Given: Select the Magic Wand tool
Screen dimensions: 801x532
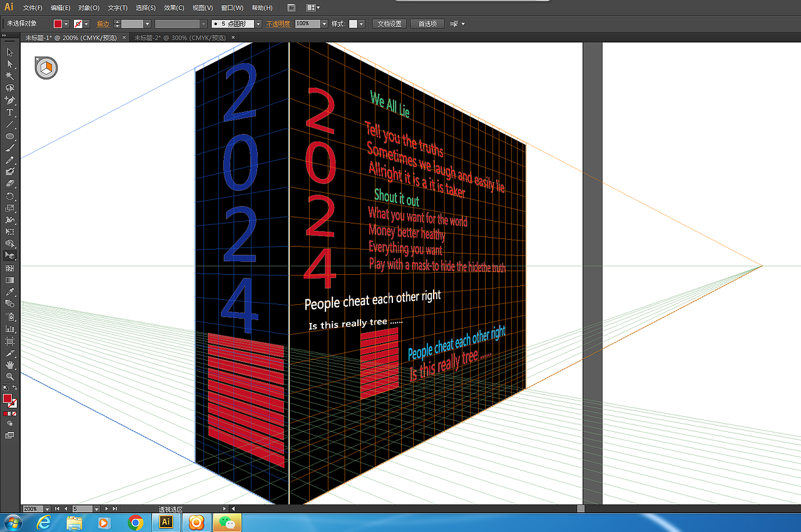Looking at the screenshot, I should coord(10,76).
